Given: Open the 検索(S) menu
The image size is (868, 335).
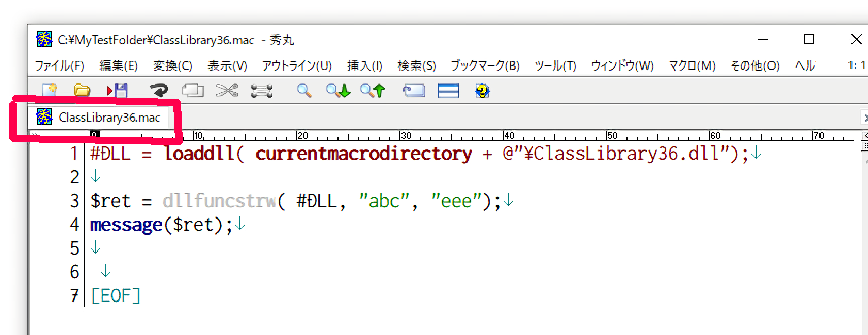Looking at the screenshot, I should tap(416, 66).
